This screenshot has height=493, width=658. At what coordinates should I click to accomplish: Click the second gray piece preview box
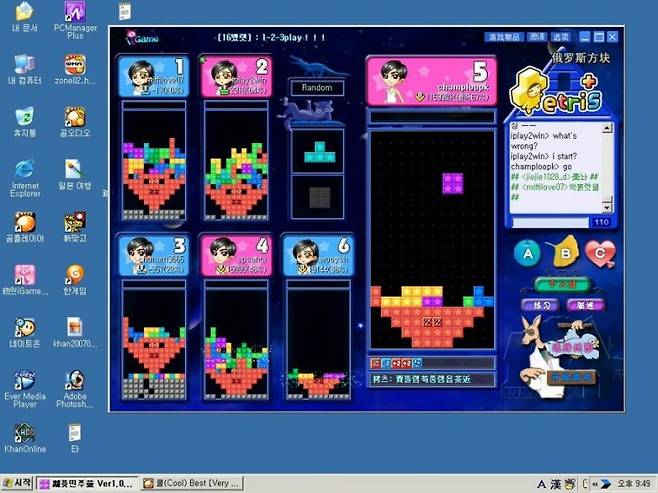click(318, 197)
